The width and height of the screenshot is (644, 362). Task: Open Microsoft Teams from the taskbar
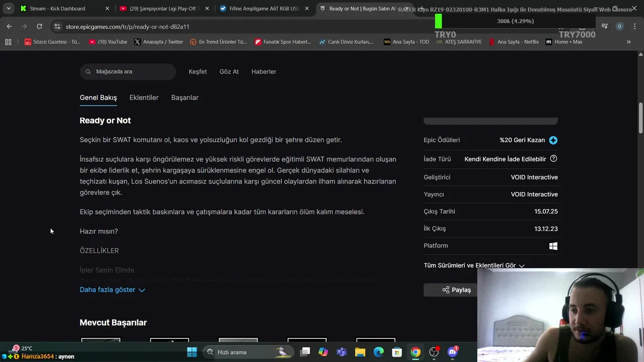(x=342, y=352)
